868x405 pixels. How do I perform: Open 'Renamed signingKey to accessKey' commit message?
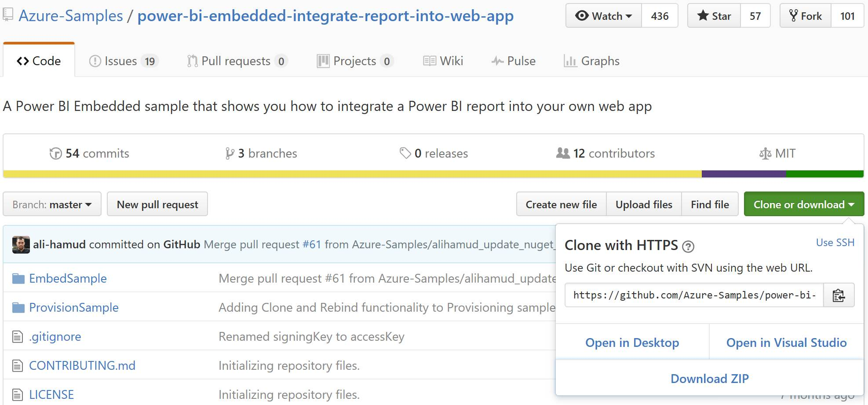(311, 336)
